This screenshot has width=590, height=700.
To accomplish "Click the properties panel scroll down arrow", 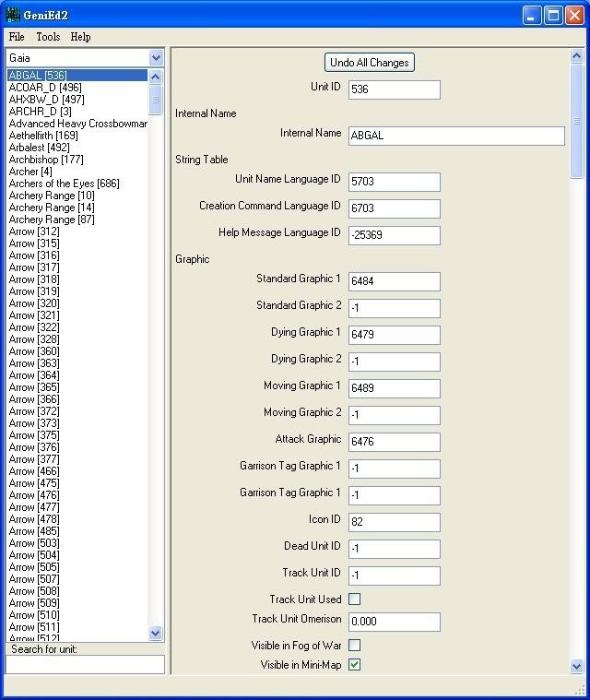I will 576,667.
